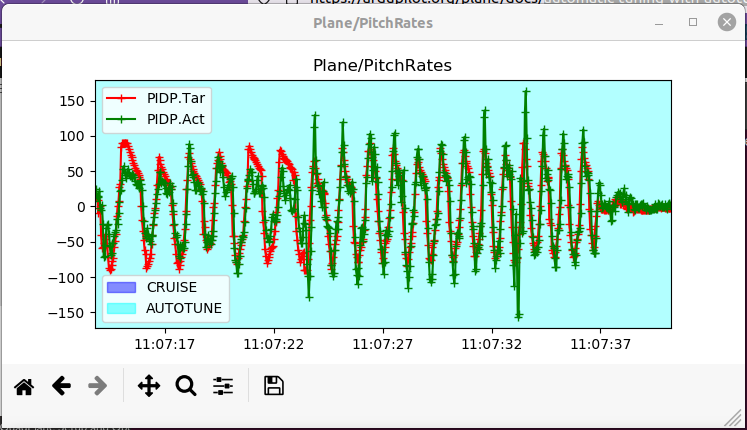747x430 pixels.
Task: Click the 11:07:37 time axis label
Action: pos(600,344)
